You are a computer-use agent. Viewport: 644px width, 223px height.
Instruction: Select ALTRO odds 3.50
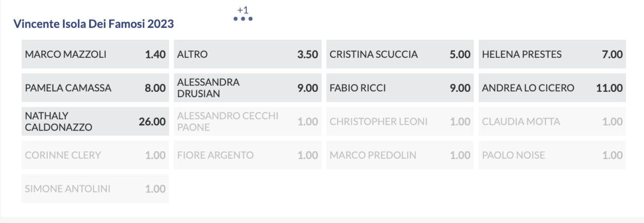248,54
